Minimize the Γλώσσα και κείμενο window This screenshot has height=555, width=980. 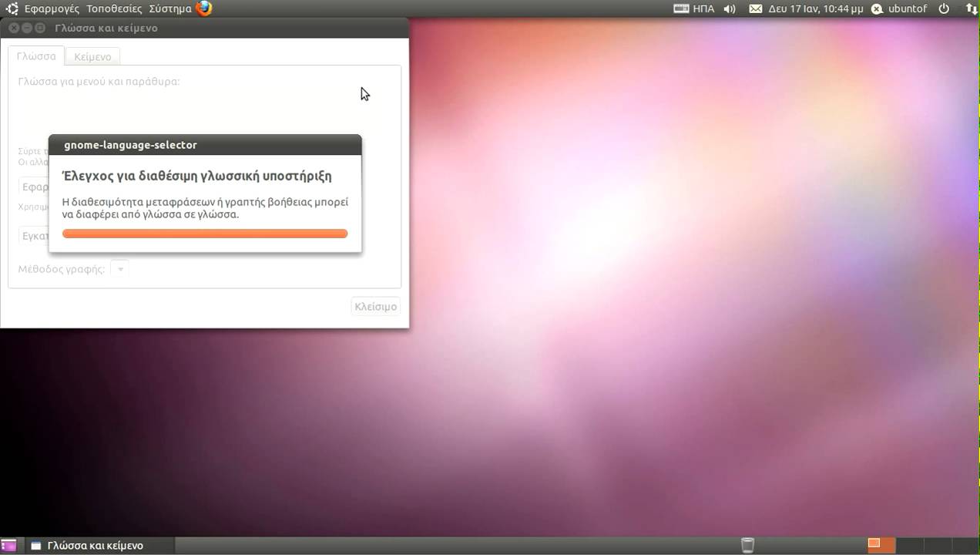click(27, 28)
